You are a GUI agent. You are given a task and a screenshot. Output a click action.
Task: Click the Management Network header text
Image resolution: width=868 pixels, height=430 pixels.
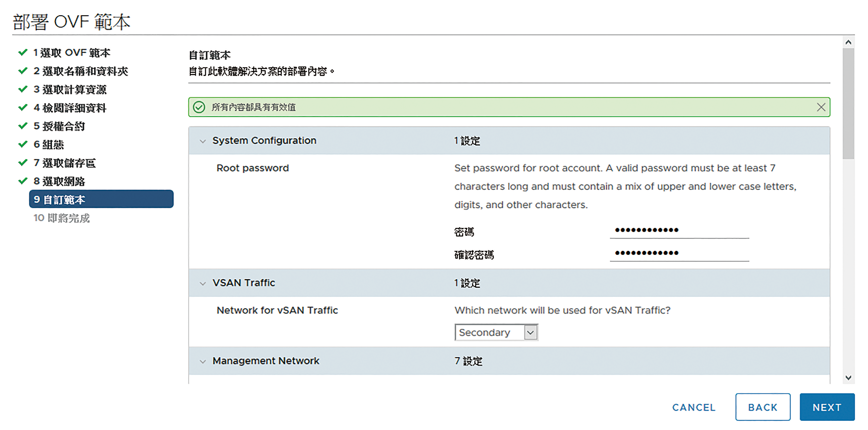266,361
